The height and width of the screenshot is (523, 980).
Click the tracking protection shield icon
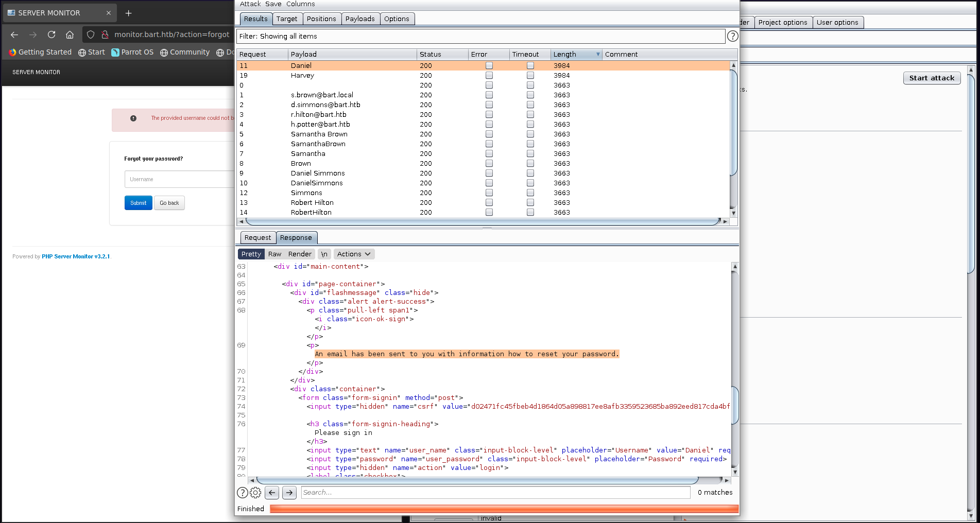pos(91,34)
